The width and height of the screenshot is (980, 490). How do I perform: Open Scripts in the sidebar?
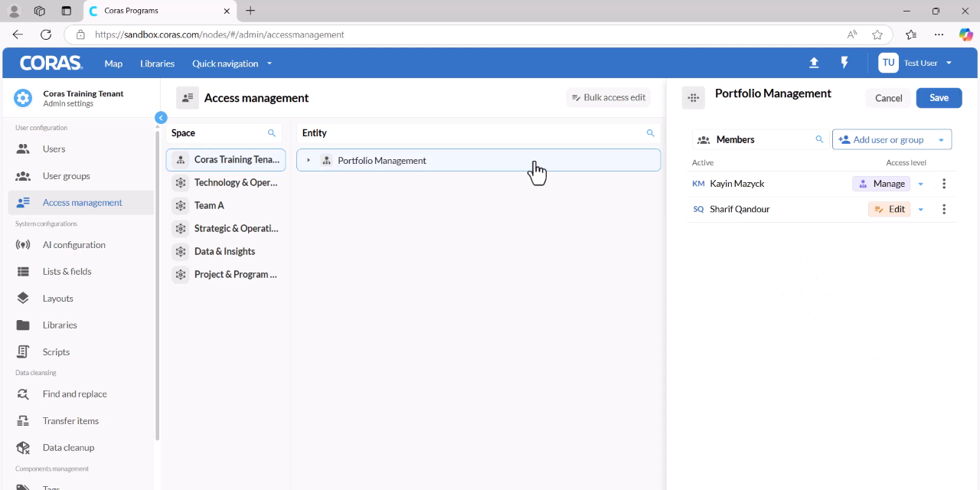(x=81, y=351)
